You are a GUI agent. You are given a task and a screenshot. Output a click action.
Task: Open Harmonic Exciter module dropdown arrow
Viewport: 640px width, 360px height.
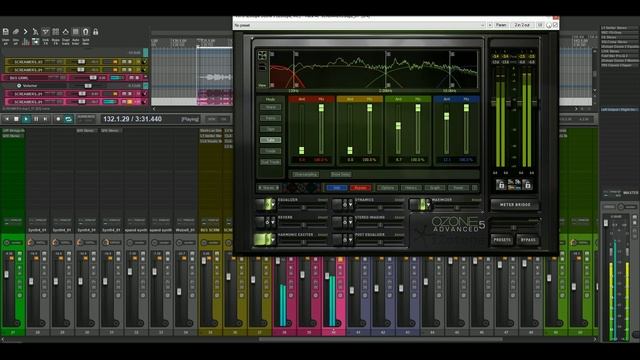point(273,239)
